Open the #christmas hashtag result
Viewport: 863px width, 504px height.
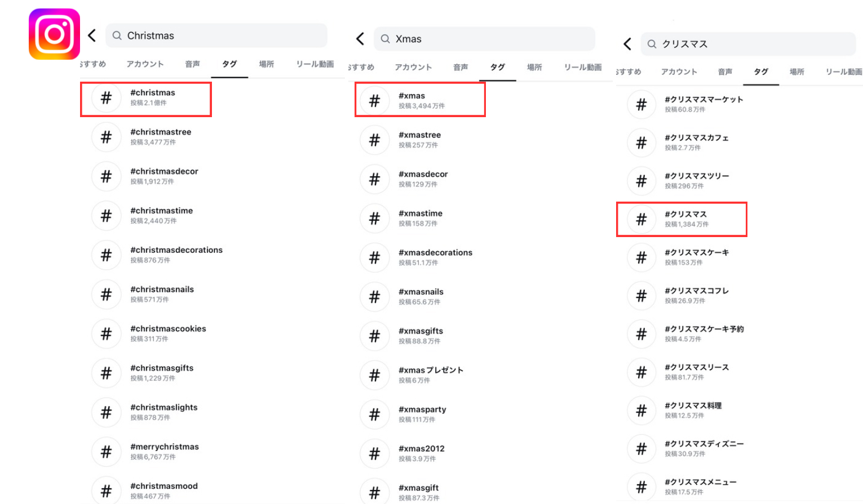(x=153, y=97)
